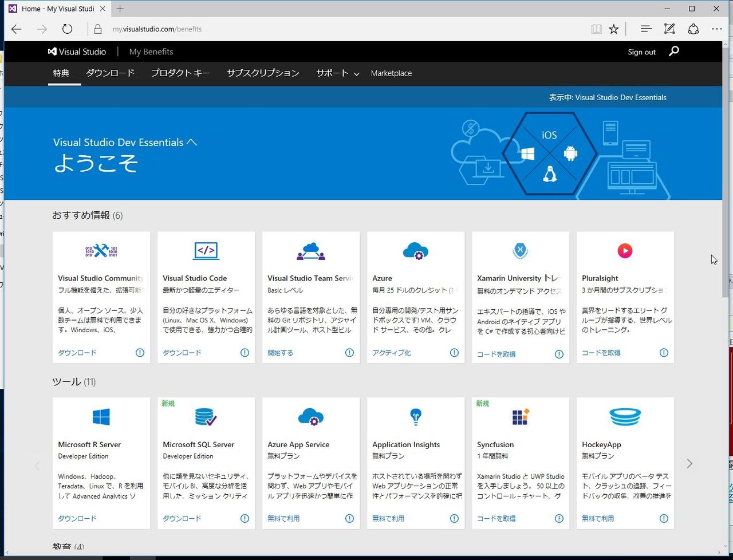Viewport: 733px width, 560px height.
Task: Open info icon on Visual Studio Community card
Action: [140, 353]
